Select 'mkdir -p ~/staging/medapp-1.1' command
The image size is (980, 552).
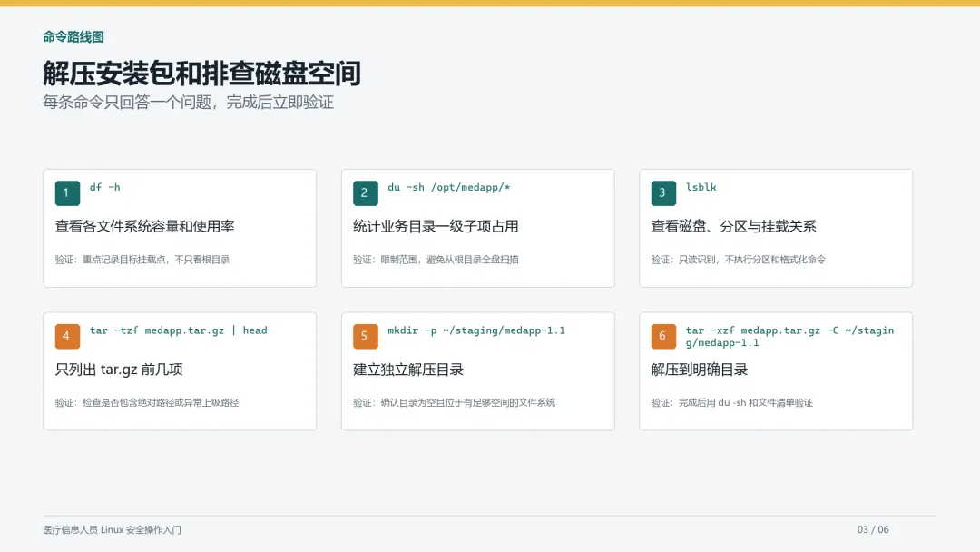point(476,330)
